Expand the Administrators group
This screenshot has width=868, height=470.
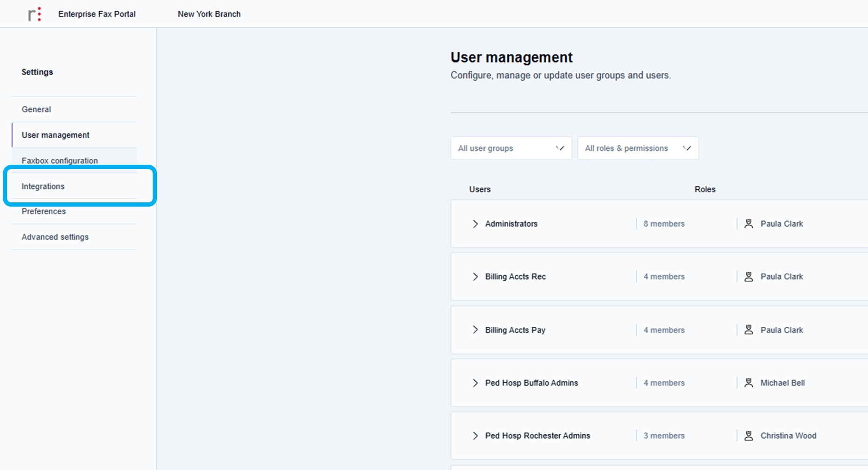click(x=475, y=224)
